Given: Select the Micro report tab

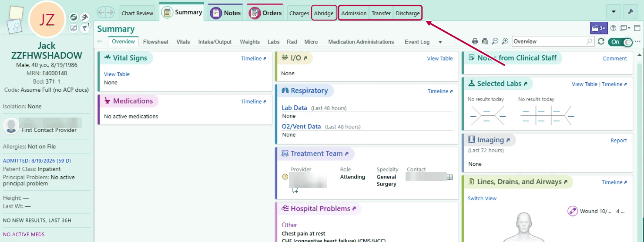Looking at the screenshot, I should pyautogui.click(x=311, y=42).
